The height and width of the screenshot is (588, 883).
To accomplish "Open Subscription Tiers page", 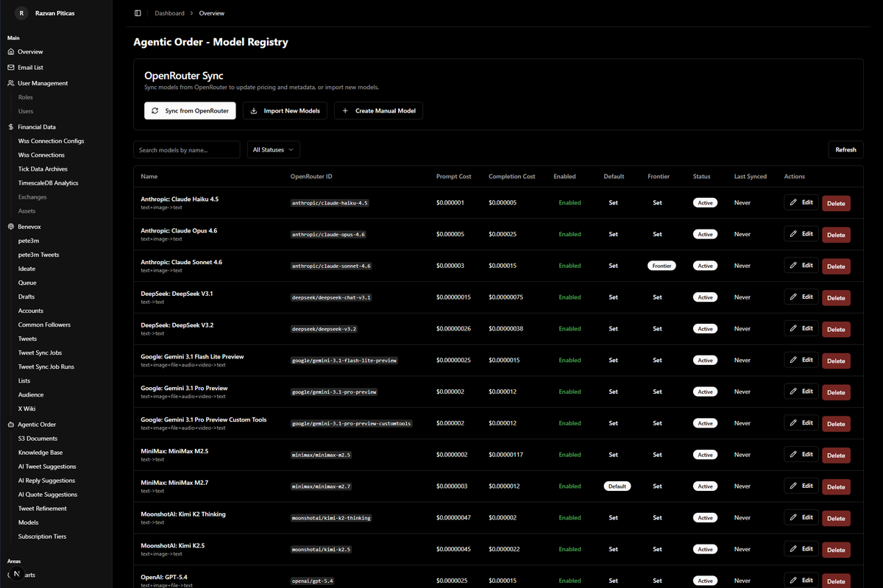I will point(42,536).
